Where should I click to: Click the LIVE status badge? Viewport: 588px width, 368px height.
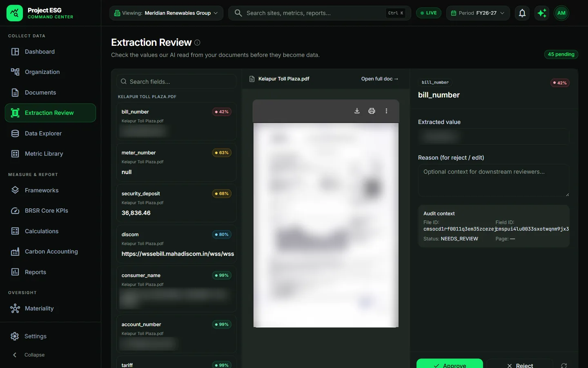(x=428, y=13)
